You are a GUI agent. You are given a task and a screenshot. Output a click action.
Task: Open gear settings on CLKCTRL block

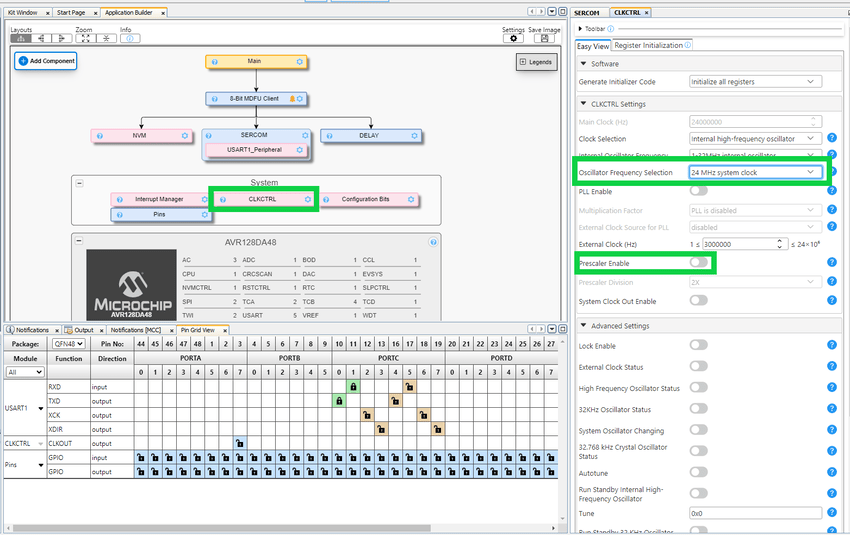pyautogui.click(x=308, y=199)
